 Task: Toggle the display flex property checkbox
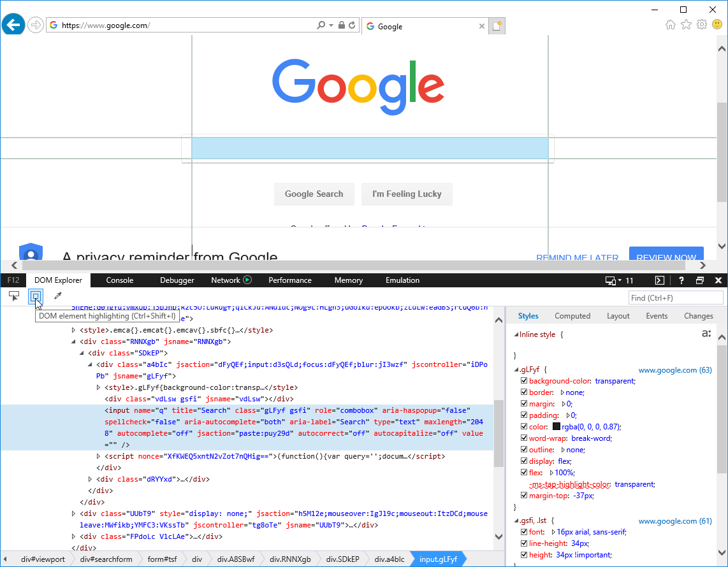[x=524, y=461]
